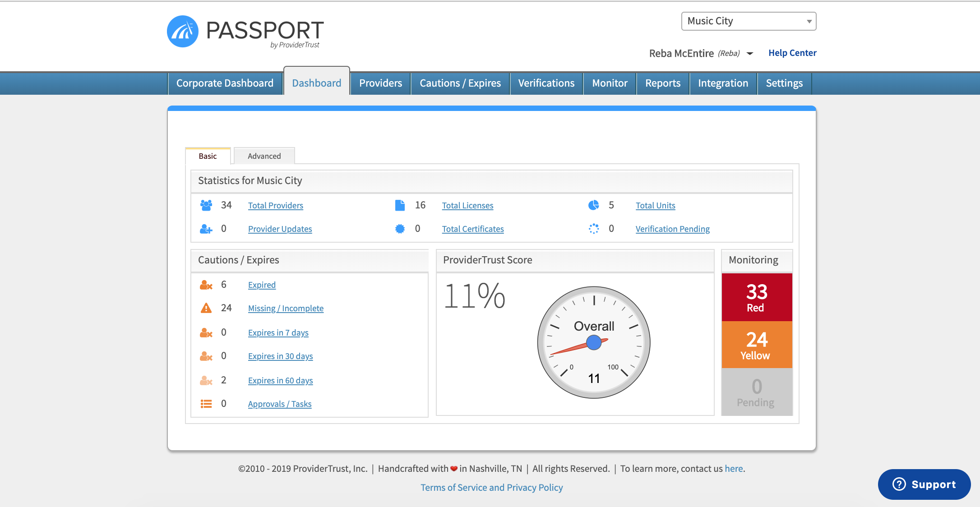Open the Provider Updates link
The height and width of the screenshot is (507, 980).
pos(280,229)
